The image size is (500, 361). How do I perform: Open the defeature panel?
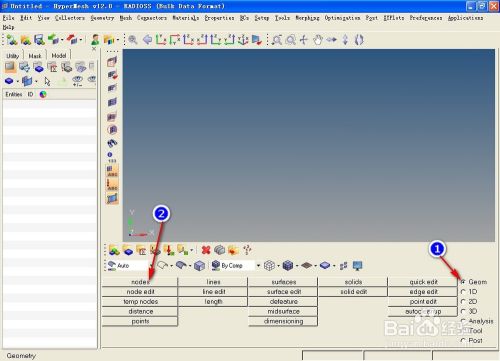click(284, 302)
